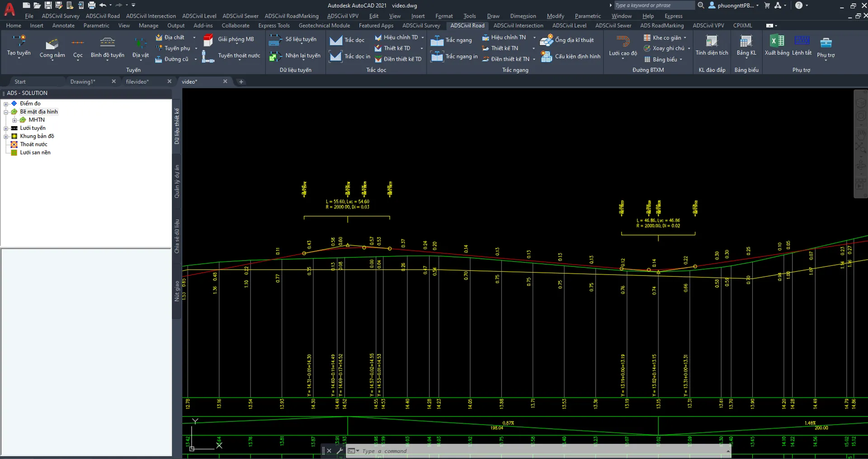Image resolution: width=868 pixels, height=459 pixels.
Task: Expand the MHTN tree node
Action: point(14,120)
